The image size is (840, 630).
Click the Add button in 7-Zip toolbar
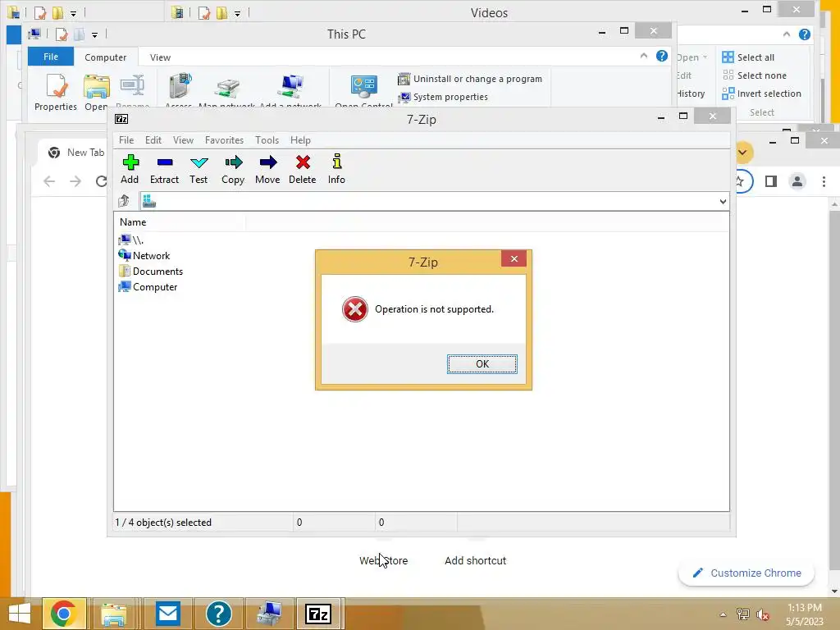130,169
